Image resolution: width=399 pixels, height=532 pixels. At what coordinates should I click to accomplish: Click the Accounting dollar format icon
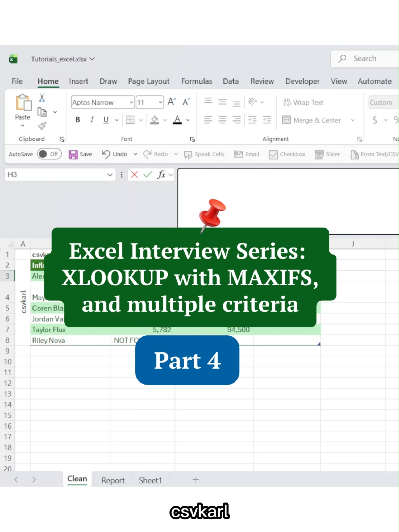pos(375,120)
